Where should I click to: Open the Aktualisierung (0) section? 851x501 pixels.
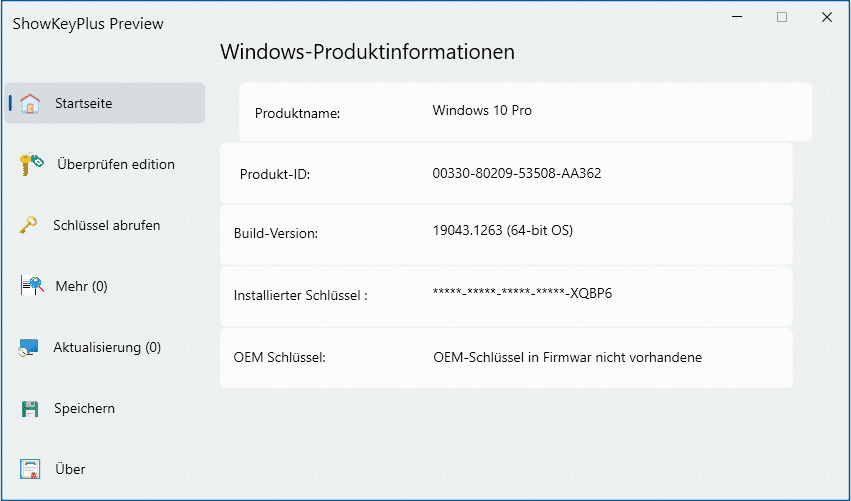tap(107, 347)
